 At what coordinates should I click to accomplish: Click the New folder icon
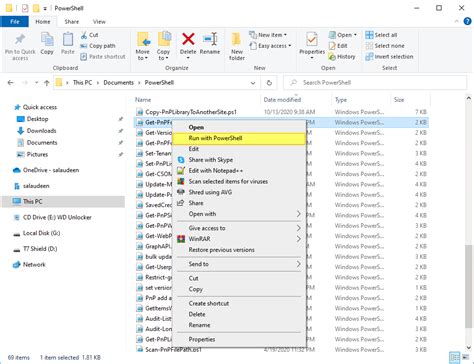click(x=236, y=39)
